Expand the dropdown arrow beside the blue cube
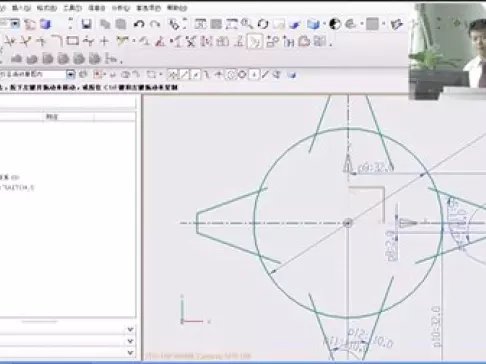Image resolution: width=486 pixels, height=364 pixels. pyautogui.click(x=323, y=24)
